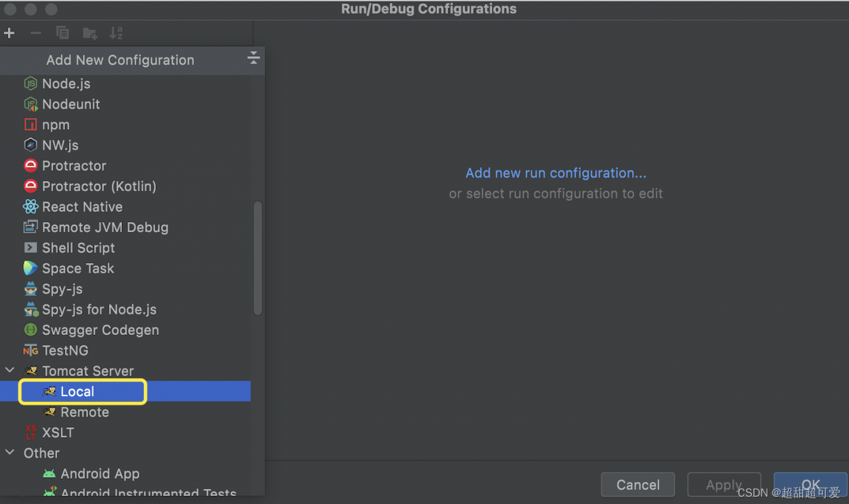Click the TestNG icon
Image resolution: width=849 pixels, height=504 pixels.
click(31, 351)
